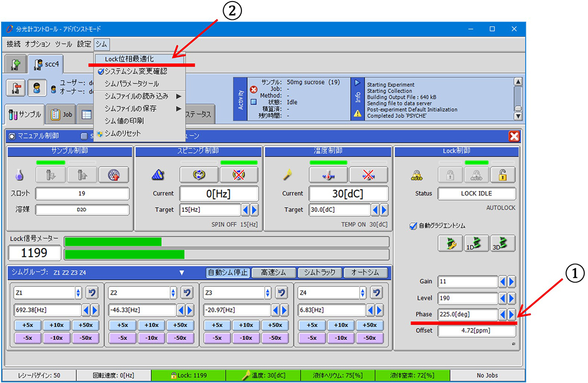The image size is (588, 383).
Task: Reset Z1 shim value with undo icon
Action: [92, 293]
